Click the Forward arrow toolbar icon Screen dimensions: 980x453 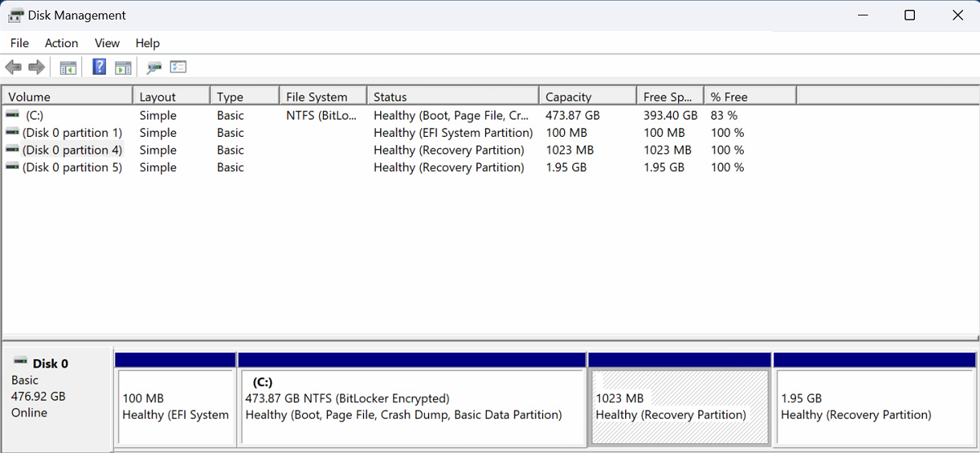coord(36,68)
